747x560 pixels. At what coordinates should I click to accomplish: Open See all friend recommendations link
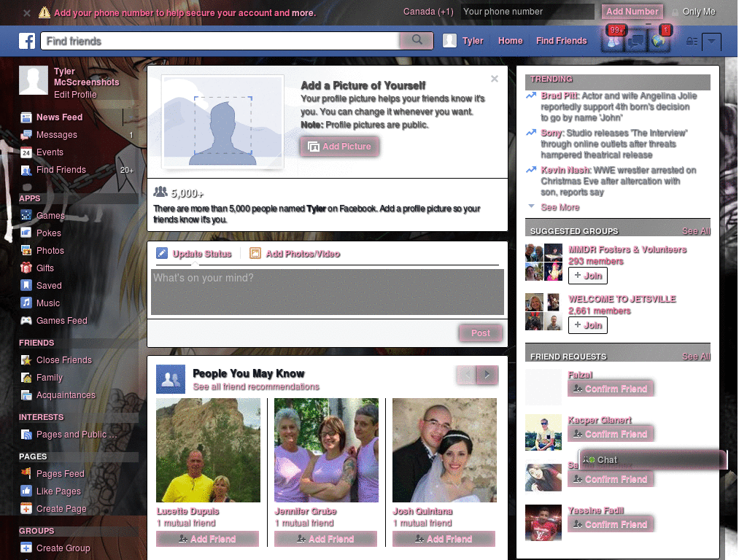[x=256, y=387]
